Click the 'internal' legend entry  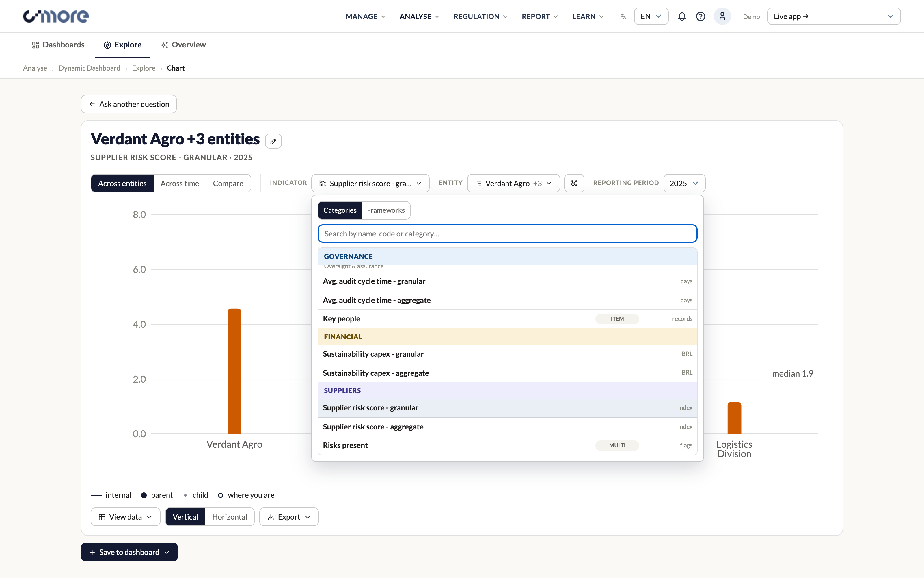pyautogui.click(x=111, y=495)
